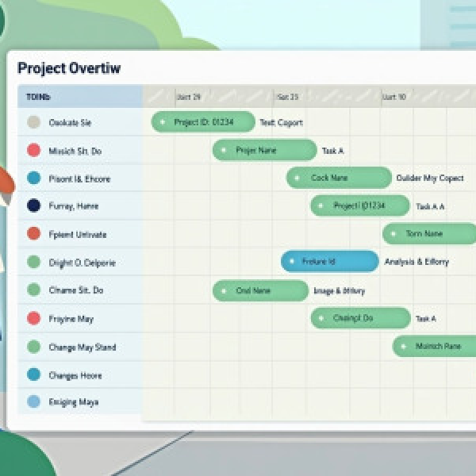
Task: Open the Cock Nane task bar
Action: [x=339, y=178]
